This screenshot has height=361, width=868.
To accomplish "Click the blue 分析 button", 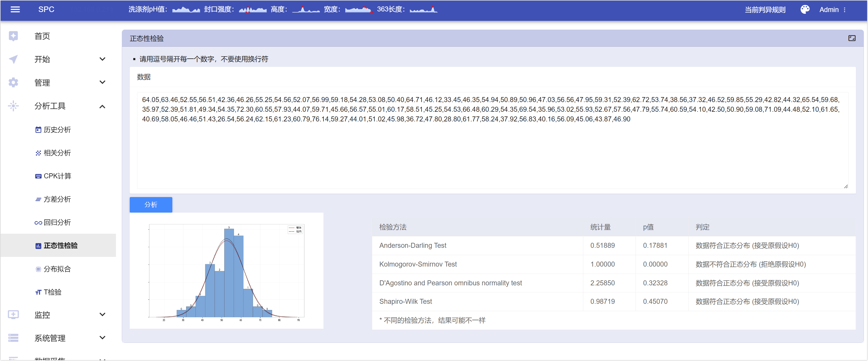I will (x=151, y=205).
